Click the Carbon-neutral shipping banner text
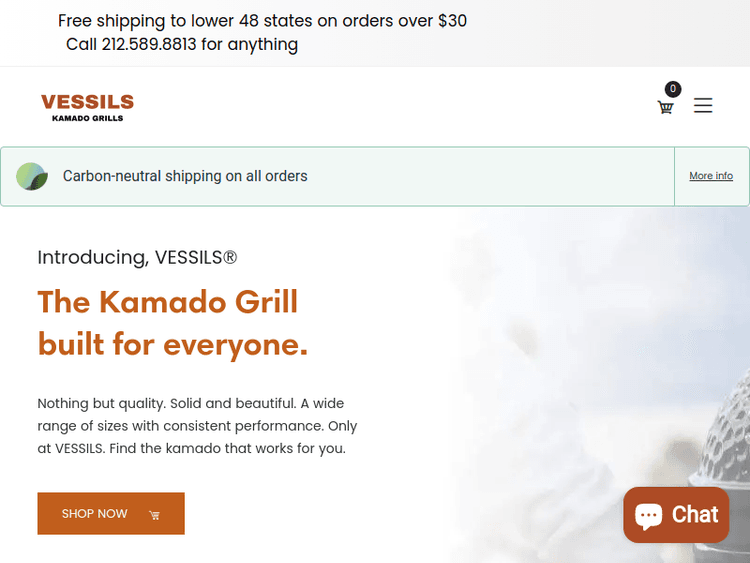 pos(185,176)
